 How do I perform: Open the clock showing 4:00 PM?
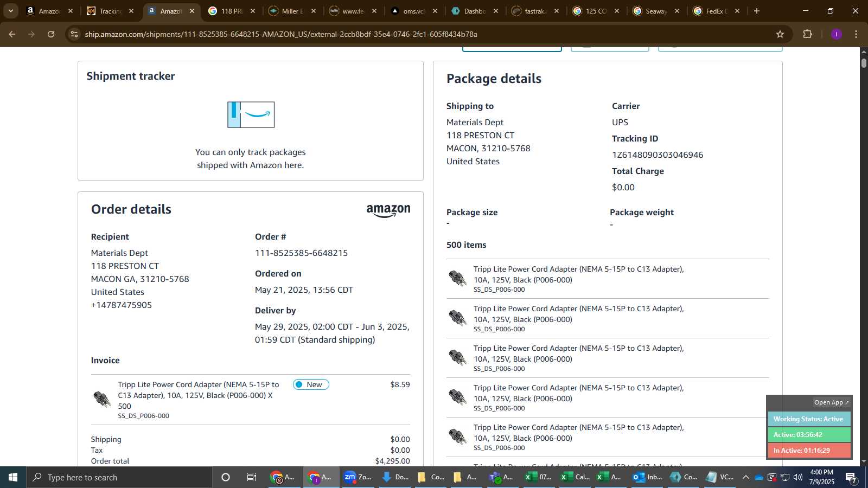[x=821, y=477]
